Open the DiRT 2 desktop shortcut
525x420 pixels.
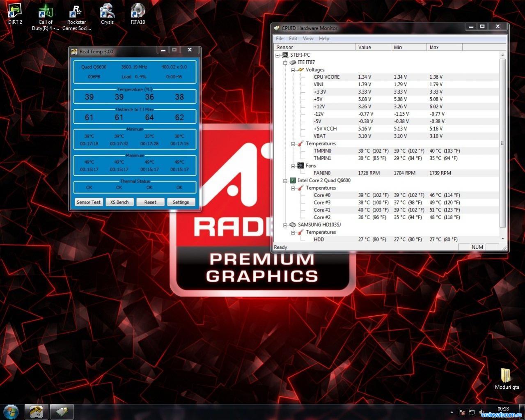pos(15,14)
